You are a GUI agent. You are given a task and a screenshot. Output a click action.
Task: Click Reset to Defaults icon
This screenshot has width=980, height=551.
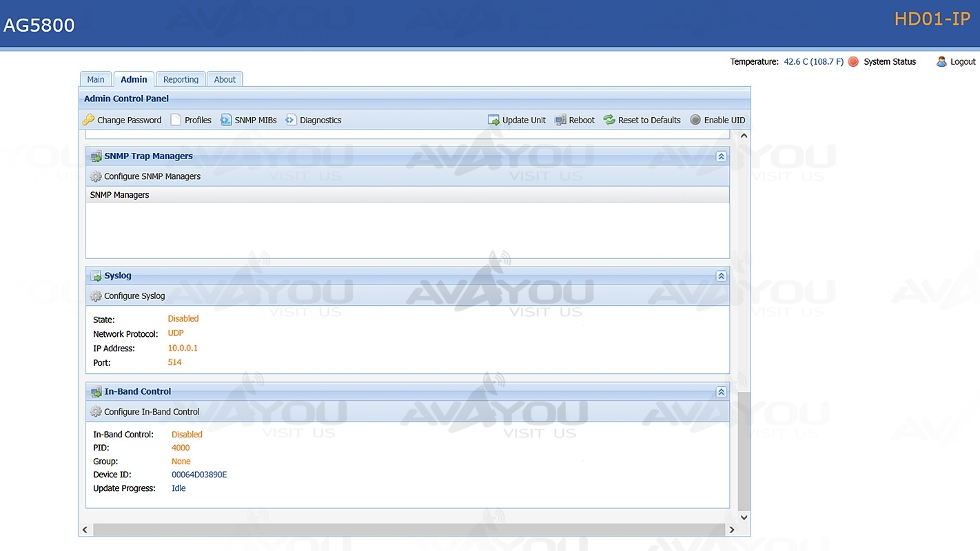coord(609,120)
